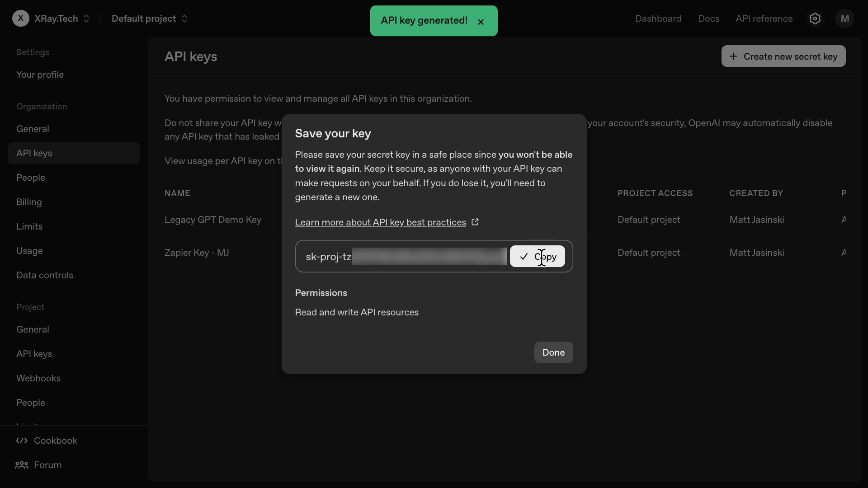The height and width of the screenshot is (488, 868).
Task: Open Billing under Organization settings
Action: [x=29, y=202]
